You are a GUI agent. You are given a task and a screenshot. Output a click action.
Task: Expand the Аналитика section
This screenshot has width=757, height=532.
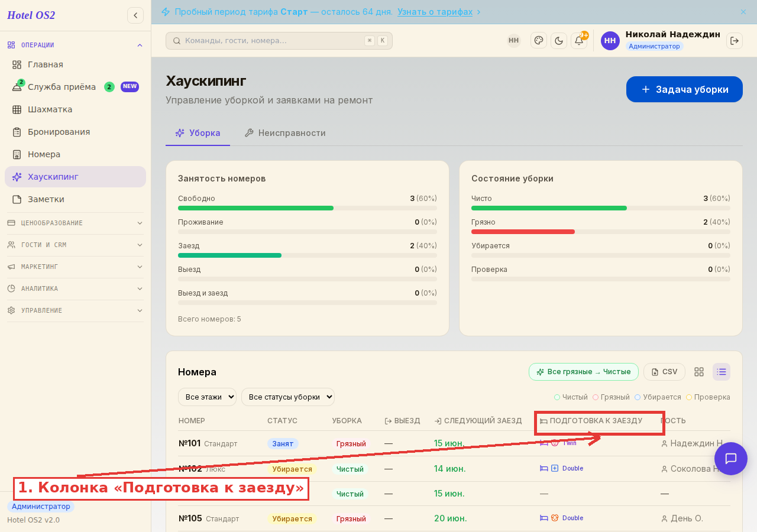point(75,288)
